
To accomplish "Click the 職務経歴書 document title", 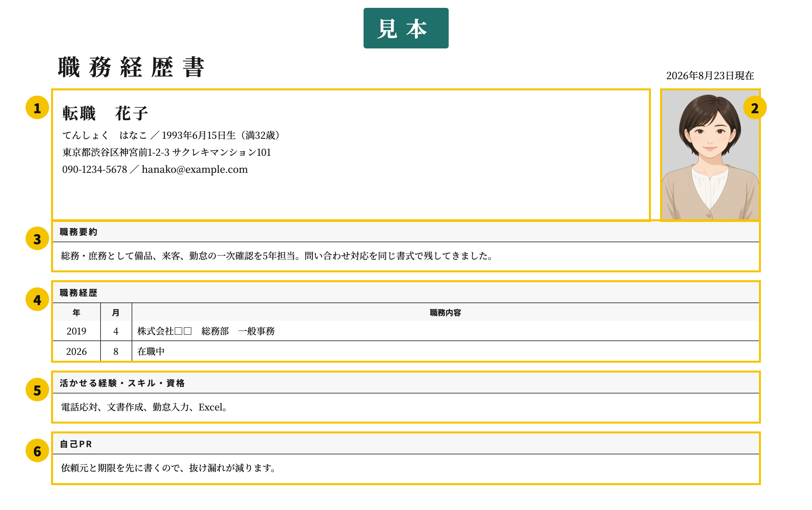I will 131,67.
